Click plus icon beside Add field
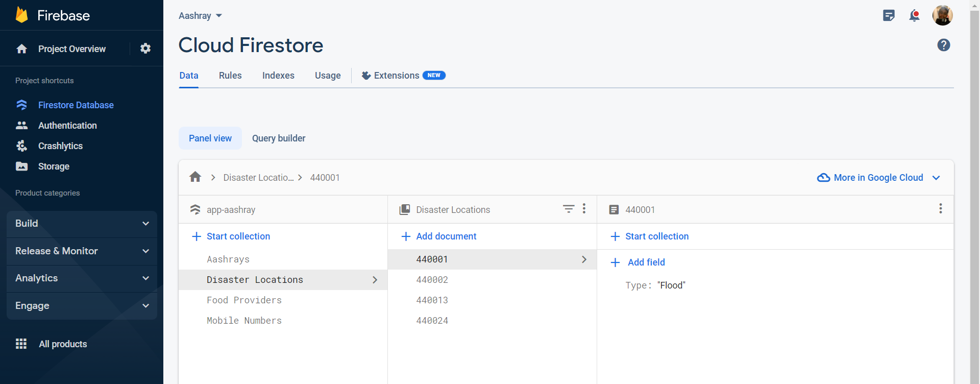This screenshot has height=384, width=980. click(616, 262)
